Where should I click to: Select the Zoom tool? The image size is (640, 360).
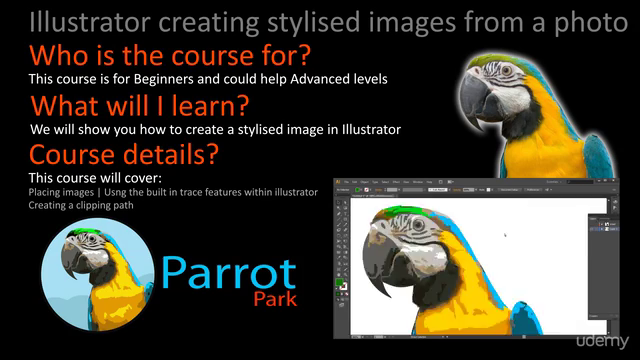tap(345, 274)
